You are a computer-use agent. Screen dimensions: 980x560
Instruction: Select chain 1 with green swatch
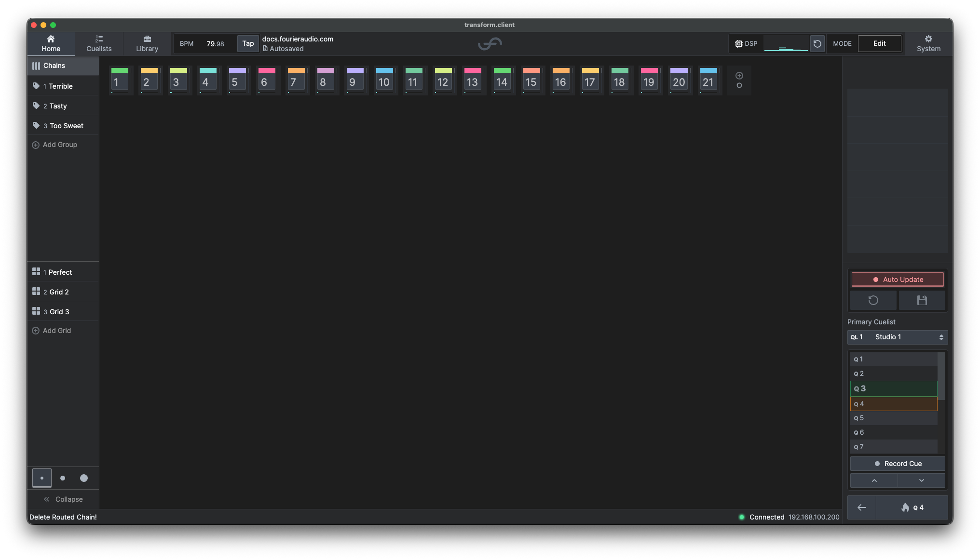120,80
